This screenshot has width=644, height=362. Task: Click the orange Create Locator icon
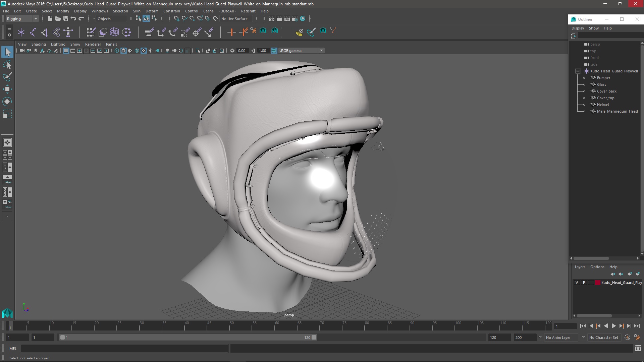point(231,32)
